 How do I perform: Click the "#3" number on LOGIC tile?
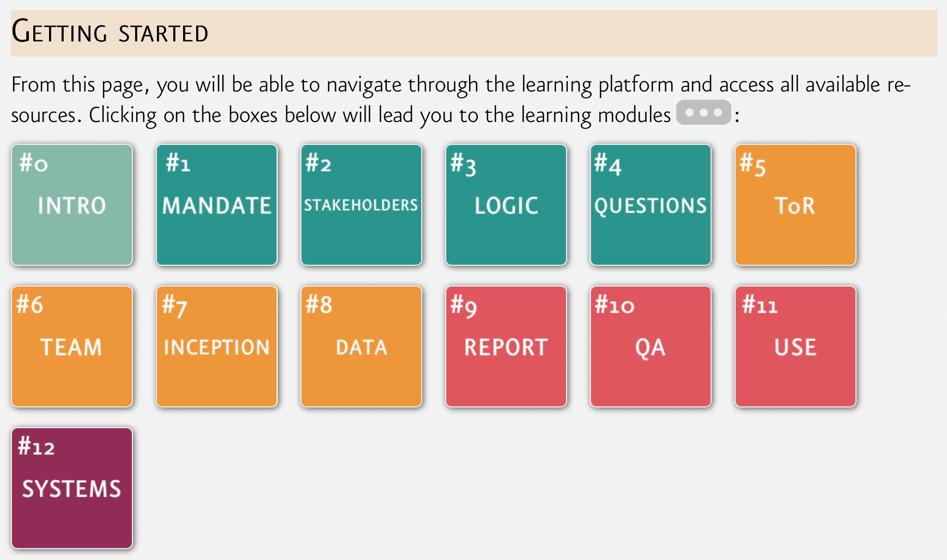(x=463, y=165)
